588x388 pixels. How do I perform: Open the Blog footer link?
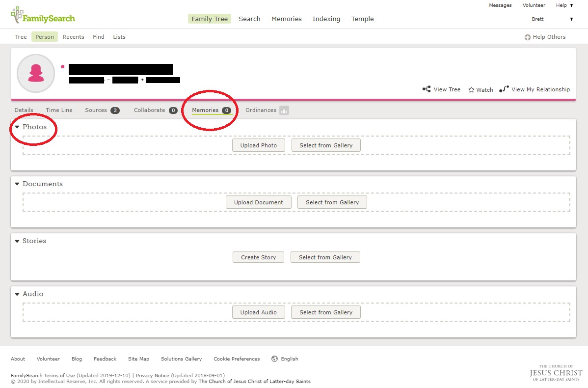(x=77, y=359)
